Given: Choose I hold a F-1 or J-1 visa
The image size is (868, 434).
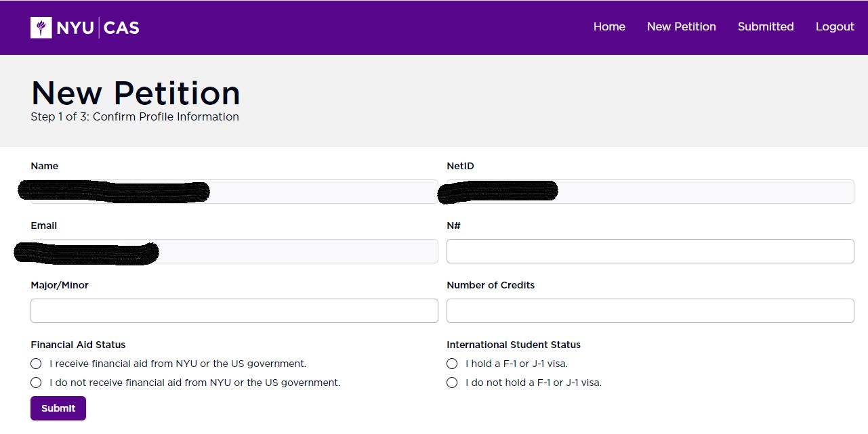Looking at the screenshot, I should [452, 364].
